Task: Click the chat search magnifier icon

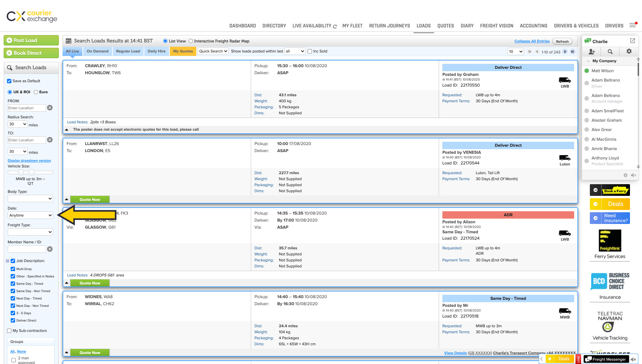Action: click(x=610, y=51)
